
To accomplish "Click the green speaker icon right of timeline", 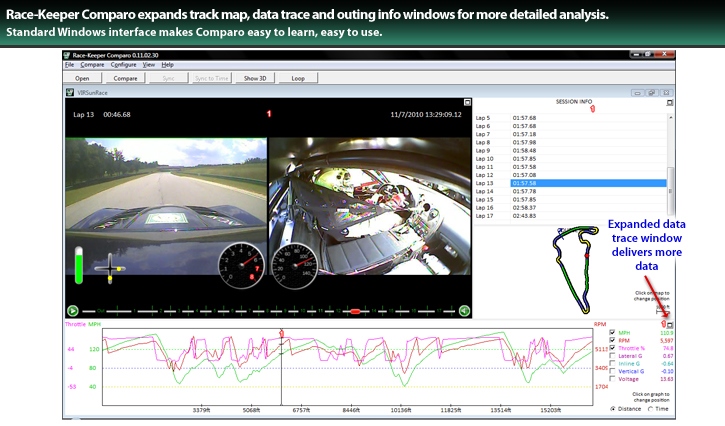I will pyautogui.click(x=464, y=311).
